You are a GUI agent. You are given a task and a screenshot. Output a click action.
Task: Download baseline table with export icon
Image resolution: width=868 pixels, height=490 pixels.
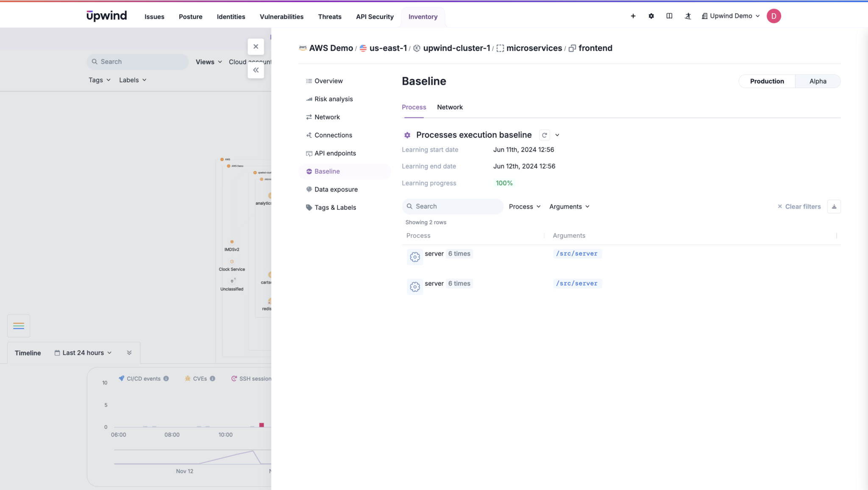(834, 206)
